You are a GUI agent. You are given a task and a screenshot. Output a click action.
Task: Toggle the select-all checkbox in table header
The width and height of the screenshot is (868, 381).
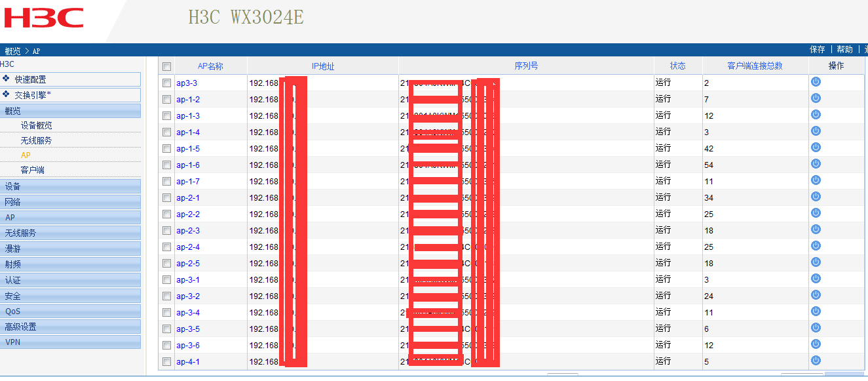pos(166,66)
